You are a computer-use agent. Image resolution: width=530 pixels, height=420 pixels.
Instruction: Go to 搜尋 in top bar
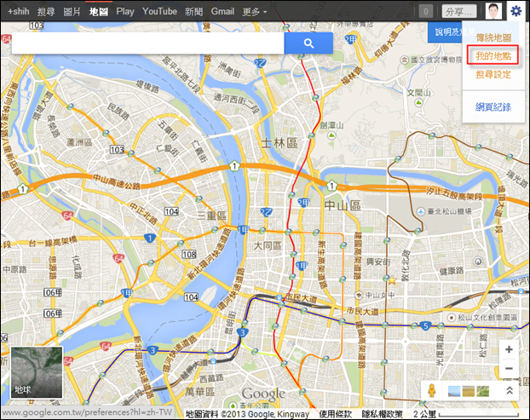click(46, 11)
